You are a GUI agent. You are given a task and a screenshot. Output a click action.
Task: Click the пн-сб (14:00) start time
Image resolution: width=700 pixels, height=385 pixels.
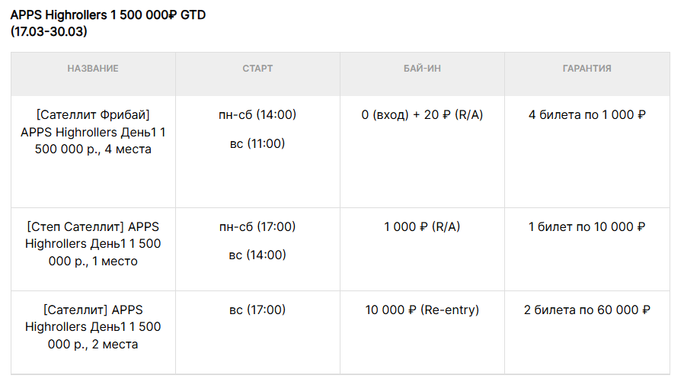258,115
